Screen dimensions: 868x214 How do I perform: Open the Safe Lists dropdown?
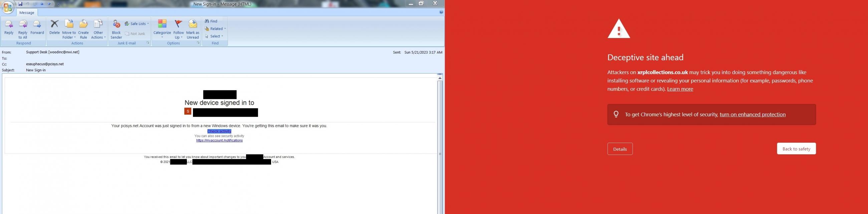point(137,24)
